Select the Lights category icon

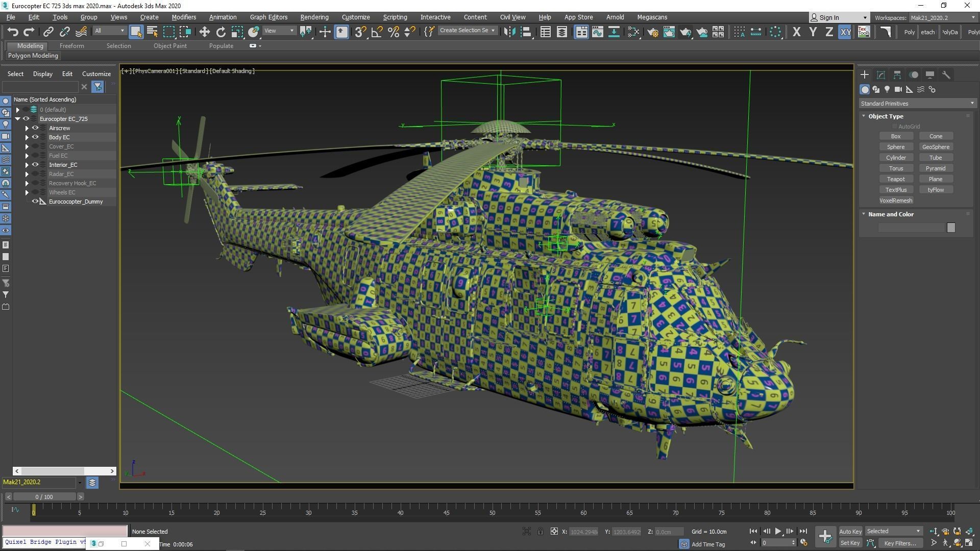(887, 89)
